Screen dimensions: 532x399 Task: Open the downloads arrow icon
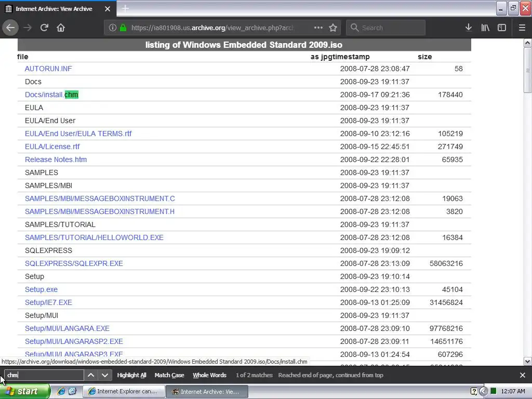click(x=469, y=28)
